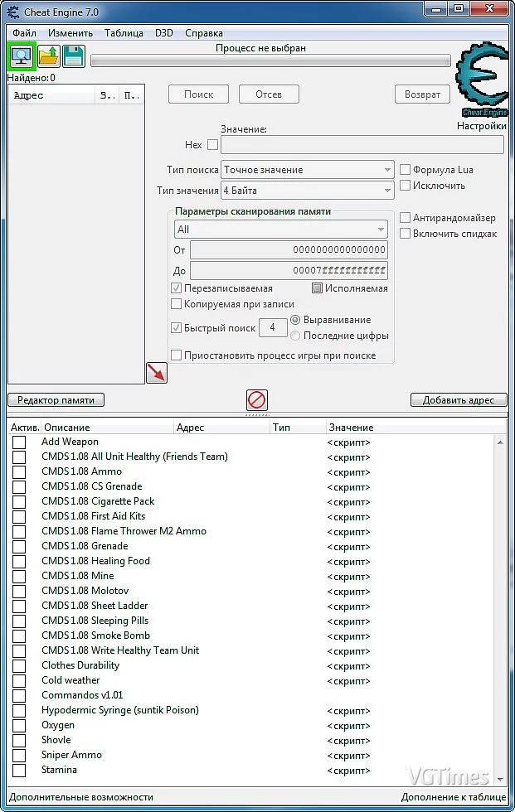
Task: Click Дополнение к таблице in the status bar
Action: 454,797
